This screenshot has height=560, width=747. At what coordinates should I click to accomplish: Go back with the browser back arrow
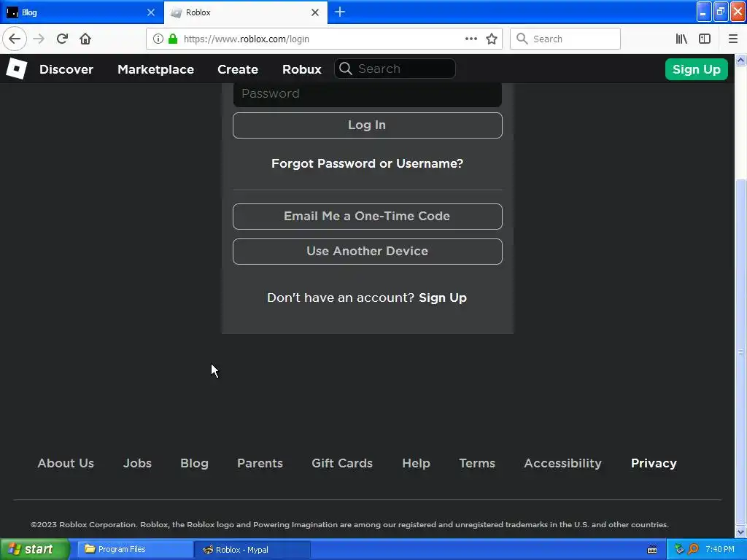point(15,39)
